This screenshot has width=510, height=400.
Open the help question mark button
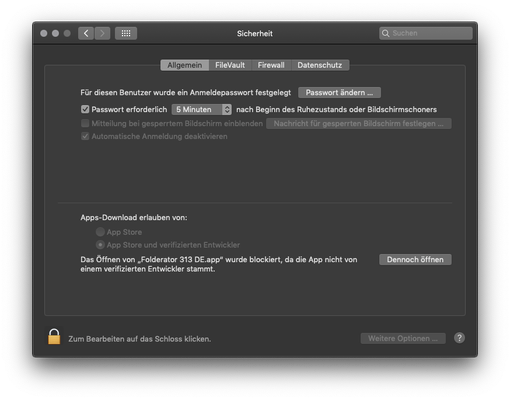point(459,338)
